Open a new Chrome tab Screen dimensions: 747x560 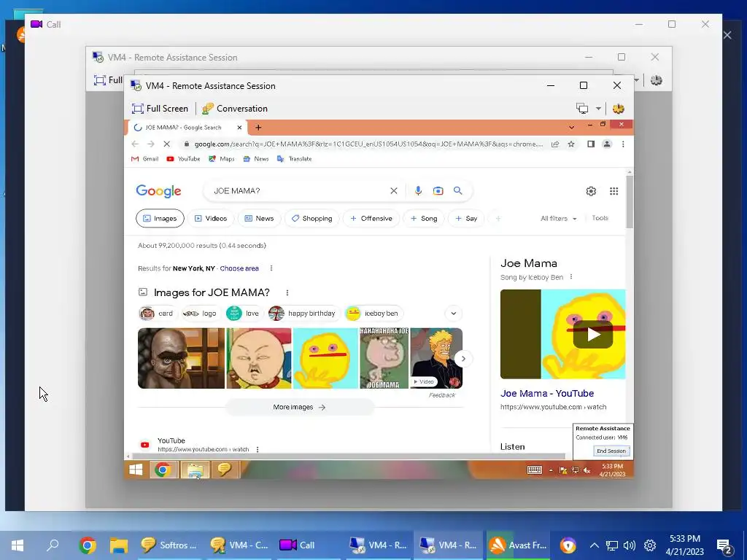[258, 128]
